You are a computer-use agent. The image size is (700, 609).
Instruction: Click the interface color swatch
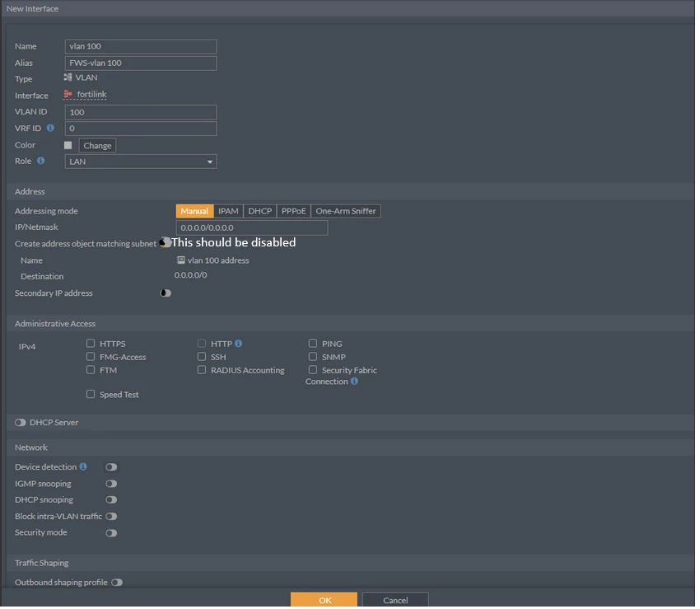(x=68, y=145)
